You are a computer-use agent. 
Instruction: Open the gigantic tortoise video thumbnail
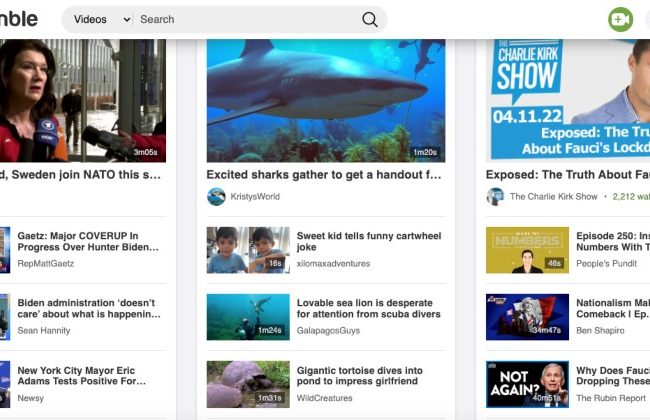click(248, 384)
